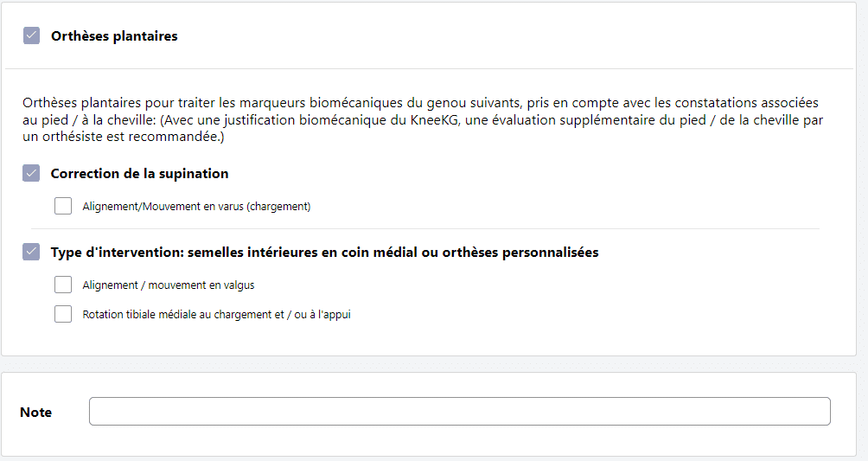Viewport: 868px width, 461px height.
Task: Click the Type d'intervention semelles intérieures label
Action: pyautogui.click(x=324, y=253)
